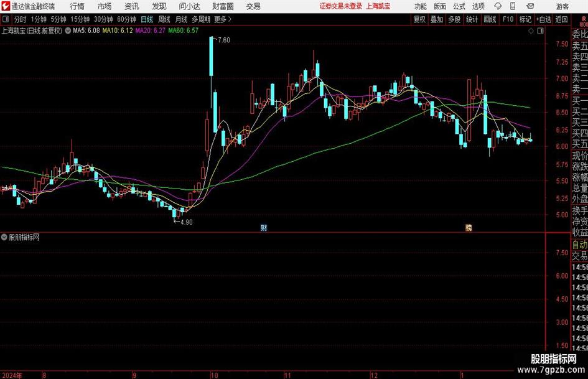The width and height of the screenshot is (588, 379).
Task: Switch to 分时 intraday view
Action: pyautogui.click(x=20, y=19)
